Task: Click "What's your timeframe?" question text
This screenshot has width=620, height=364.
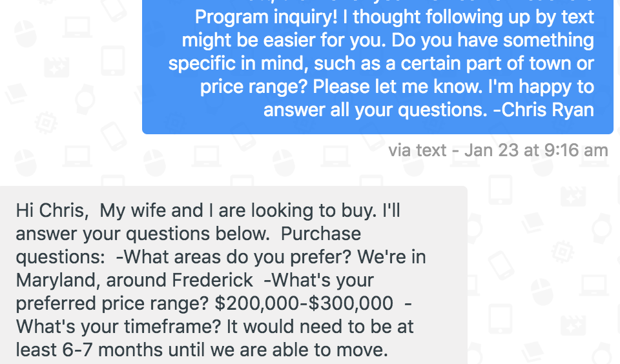Action: pyautogui.click(x=105, y=327)
